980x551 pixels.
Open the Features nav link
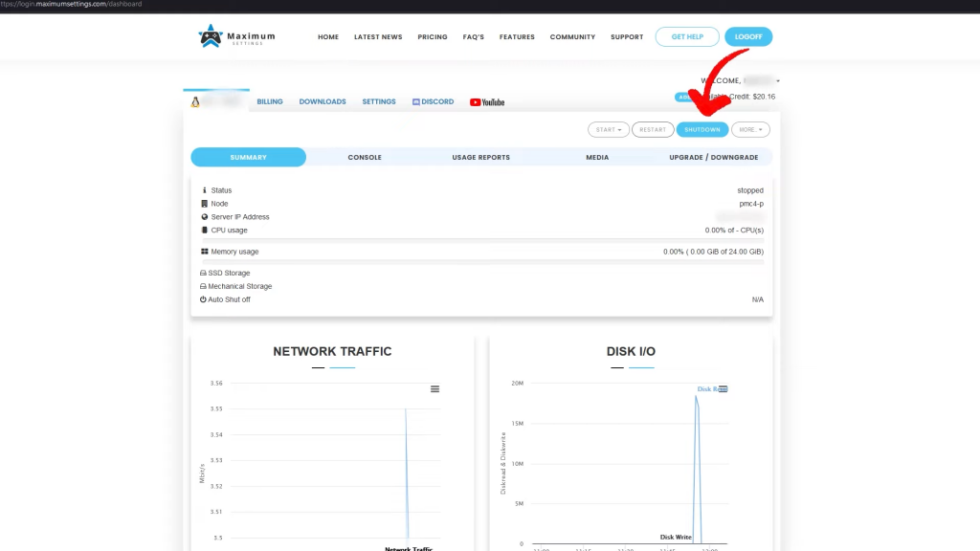pos(517,37)
